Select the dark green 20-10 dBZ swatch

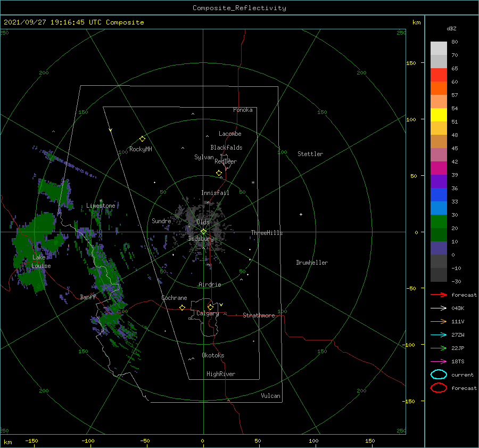[439, 235]
